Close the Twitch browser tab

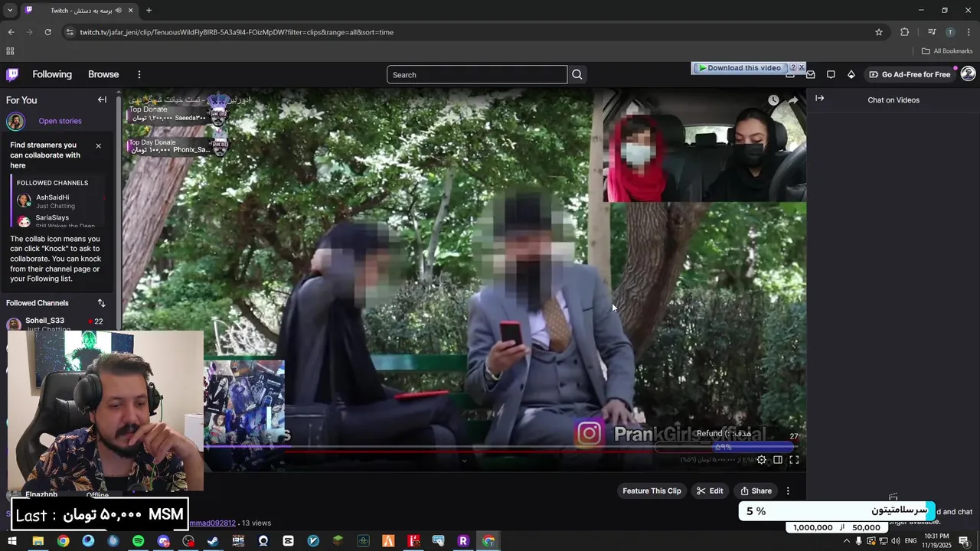point(130,11)
